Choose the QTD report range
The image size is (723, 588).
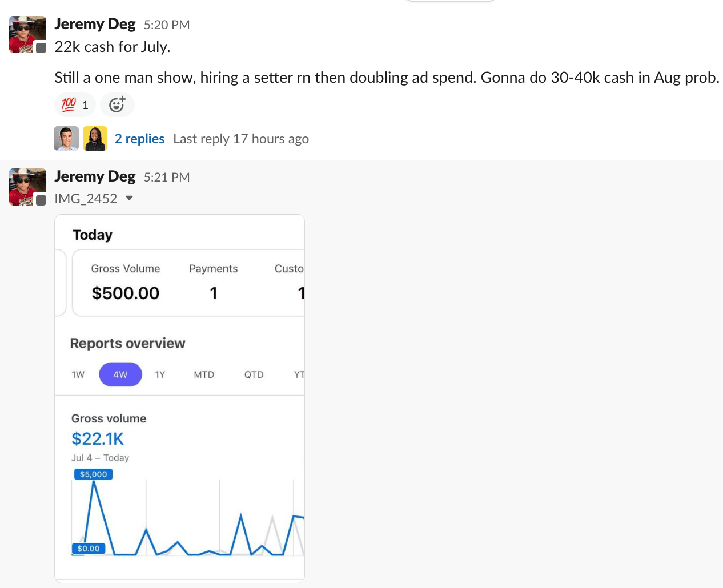click(x=254, y=374)
